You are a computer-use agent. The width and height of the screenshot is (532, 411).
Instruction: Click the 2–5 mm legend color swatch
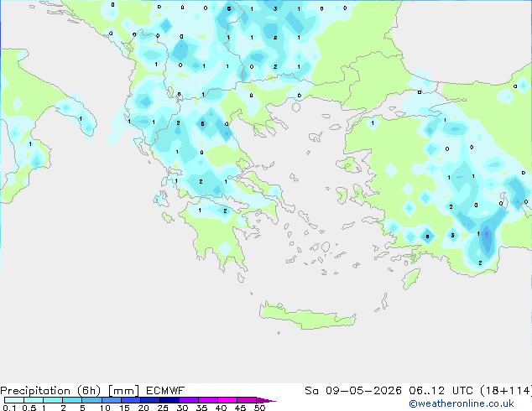click(x=72, y=400)
